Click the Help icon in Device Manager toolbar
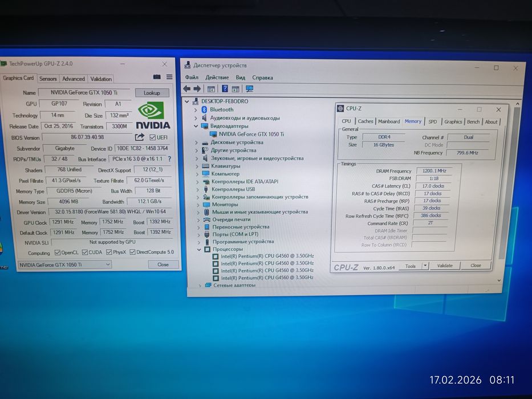This screenshot has height=399, width=532. pos(225,89)
